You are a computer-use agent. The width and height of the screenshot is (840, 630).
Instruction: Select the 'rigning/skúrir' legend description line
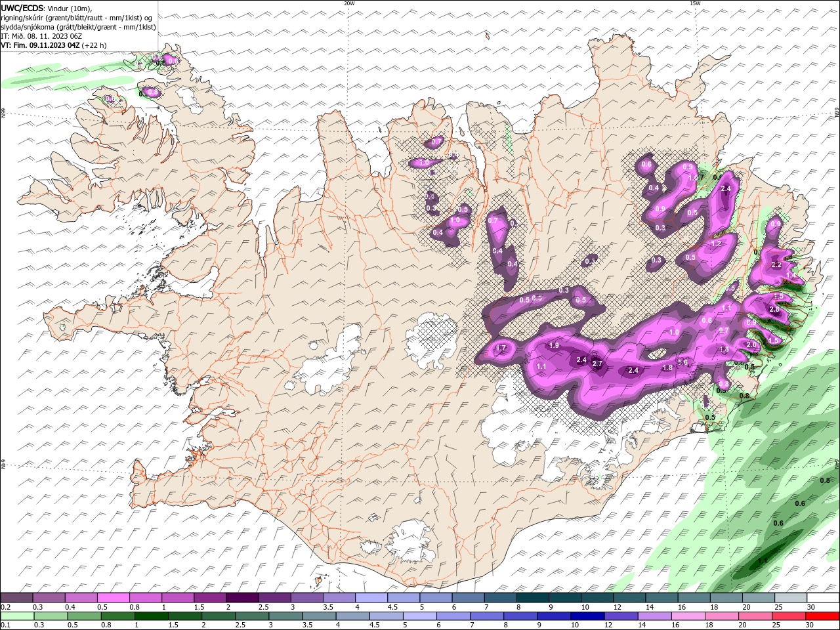click(x=77, y=18)
